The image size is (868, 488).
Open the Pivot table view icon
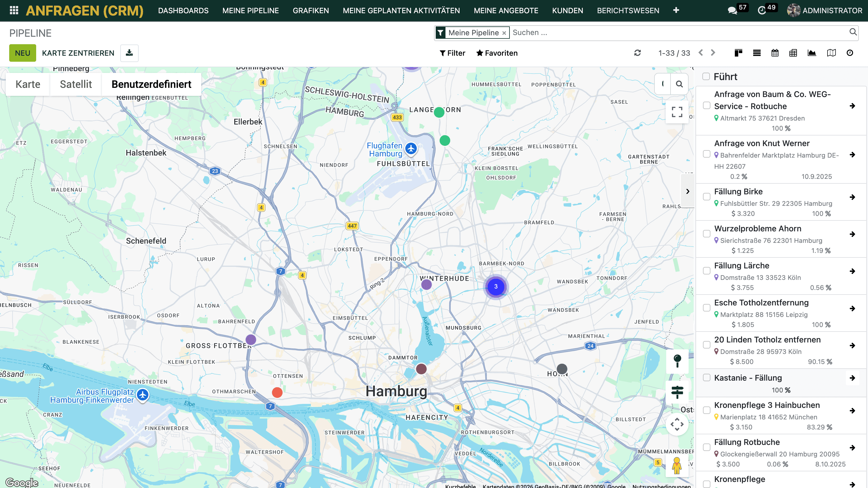(793, 53)
